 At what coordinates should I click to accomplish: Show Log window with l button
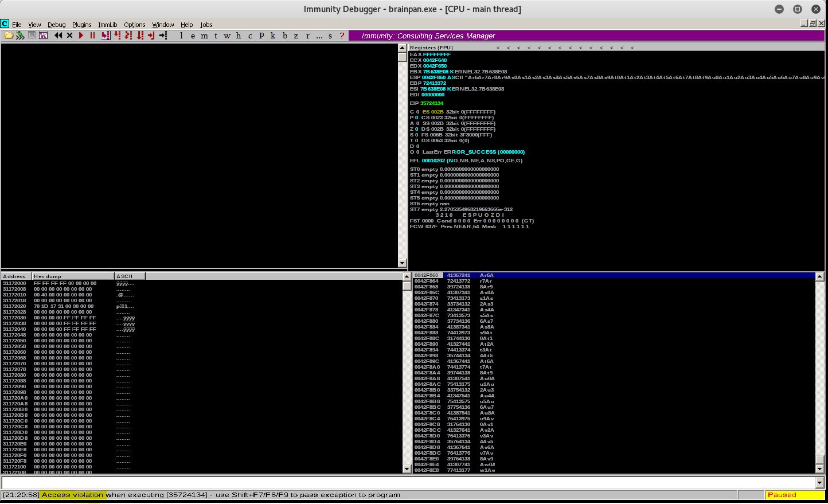(181, 36)
